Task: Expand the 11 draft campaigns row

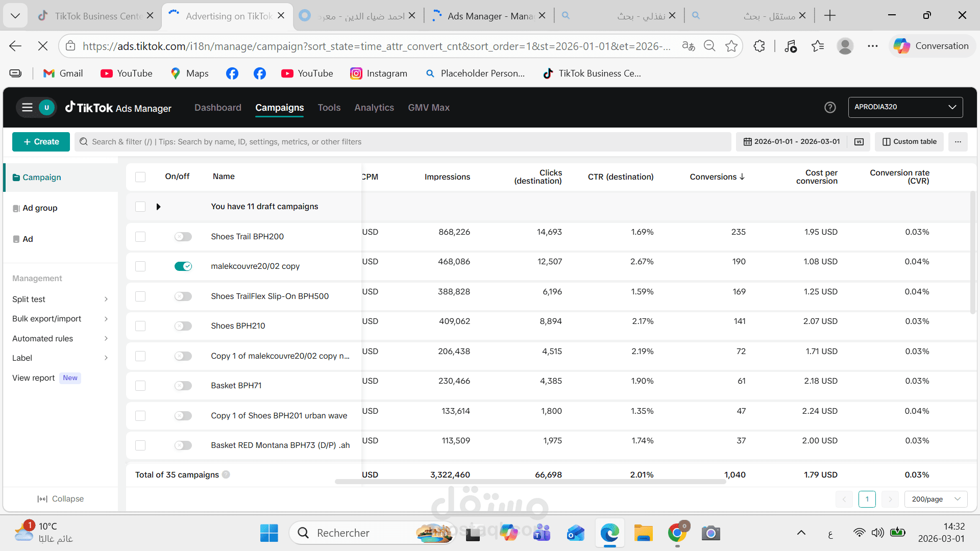Action: (x=158, y=207)
